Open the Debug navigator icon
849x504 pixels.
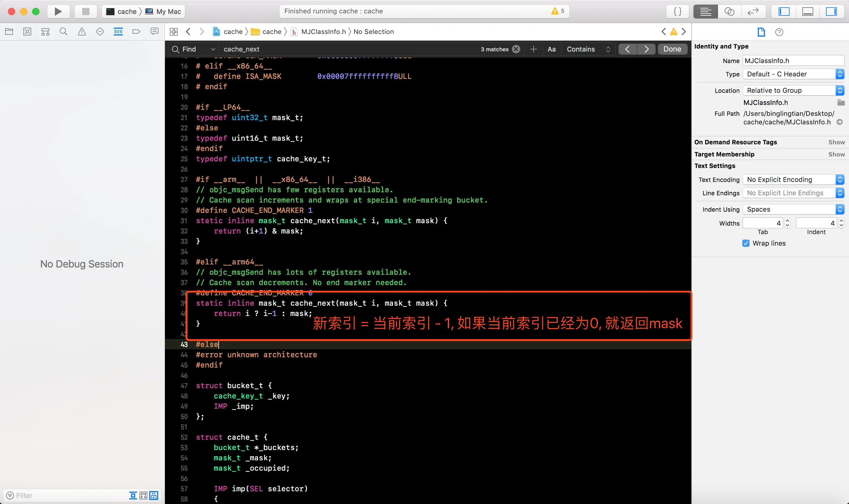(x=118, y=32)
